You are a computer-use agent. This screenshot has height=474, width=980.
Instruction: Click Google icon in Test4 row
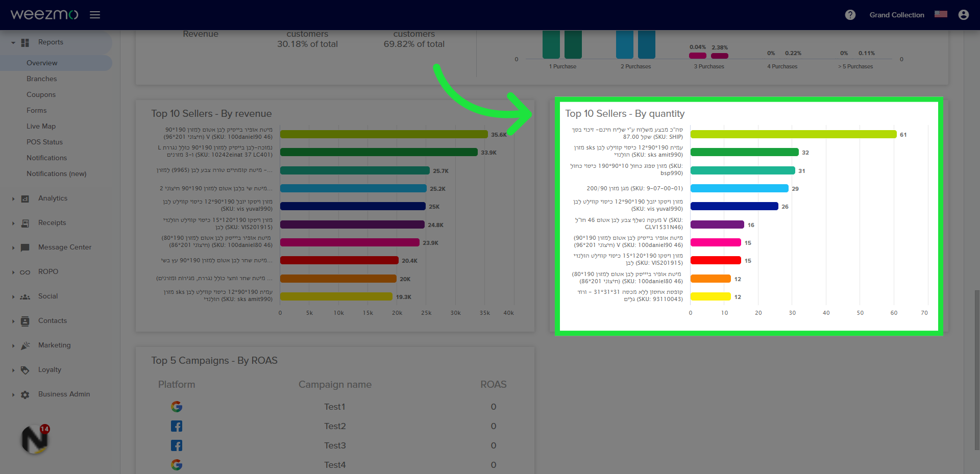pos(177,465)
